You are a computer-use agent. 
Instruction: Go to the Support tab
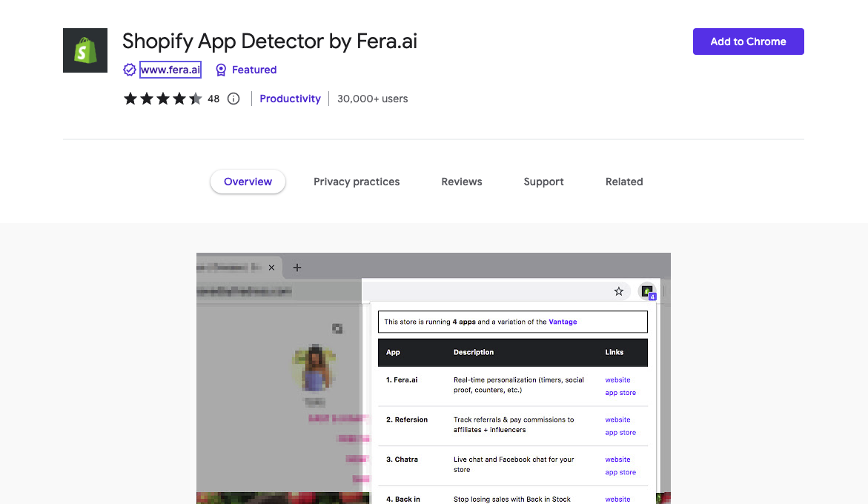pos(543,182)
